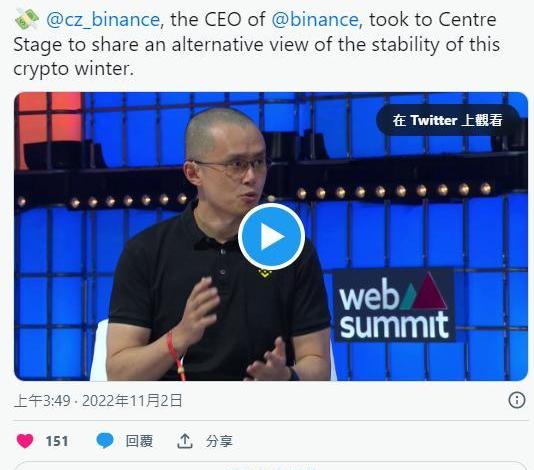Click the share upload arrow icon
Viewport: 534px width, 470px height.
(x=185, y=441)
